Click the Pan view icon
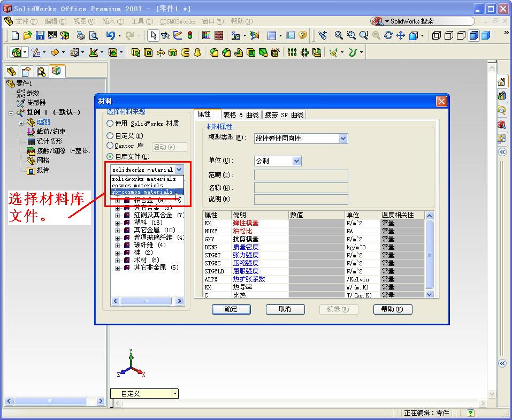Screen dimensions: 512x420 [x=401, y=35]
